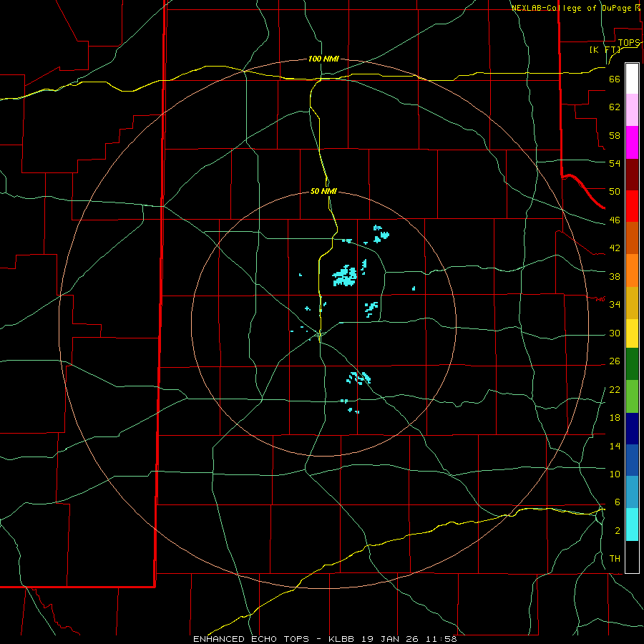Select the magenta 58 kft legend color
Image resolution: width=644 pixels, height=644 pixels.
click(632, 142)
